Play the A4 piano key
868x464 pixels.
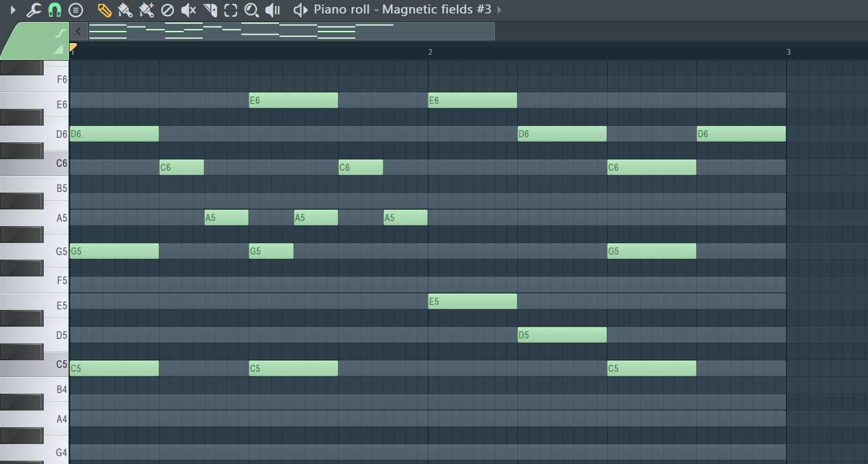click(x=34, y=419)
